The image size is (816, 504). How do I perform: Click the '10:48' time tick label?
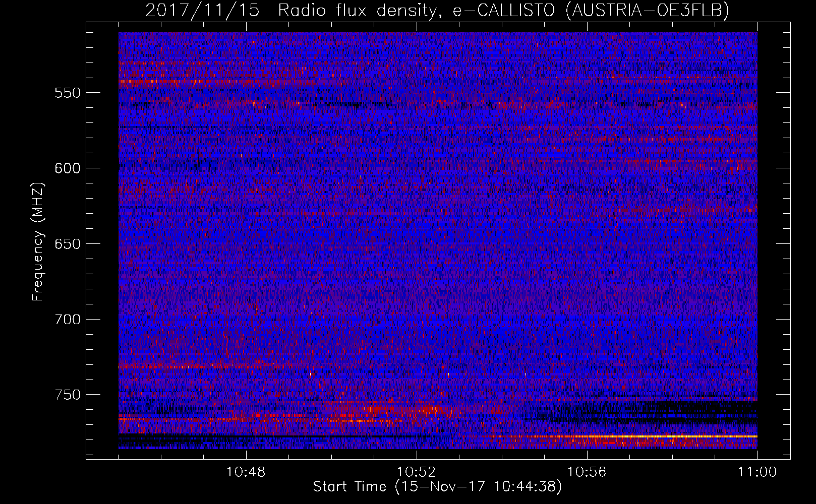(x=246, y=472)
